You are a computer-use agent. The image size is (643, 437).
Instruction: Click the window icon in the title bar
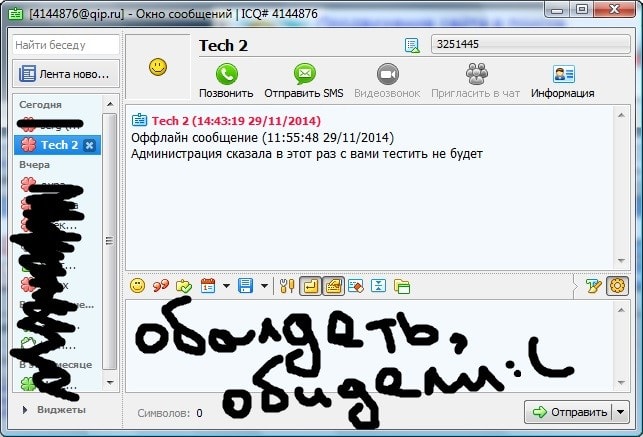16,14
